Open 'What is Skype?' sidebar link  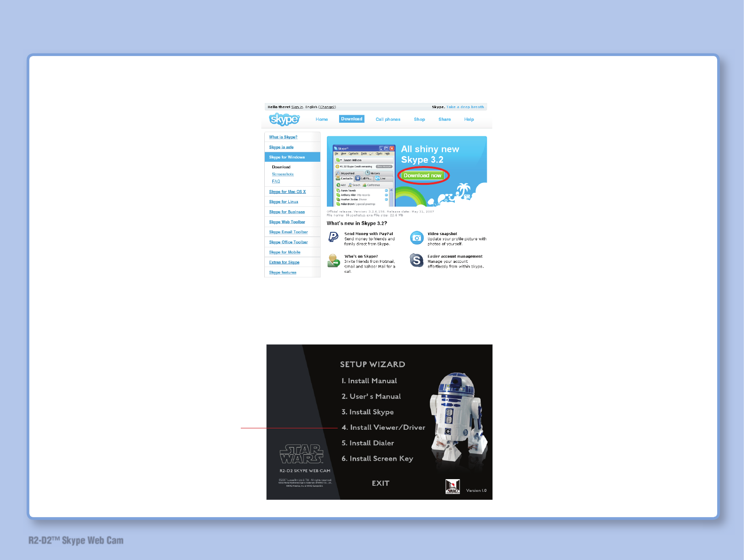[283, 137]
